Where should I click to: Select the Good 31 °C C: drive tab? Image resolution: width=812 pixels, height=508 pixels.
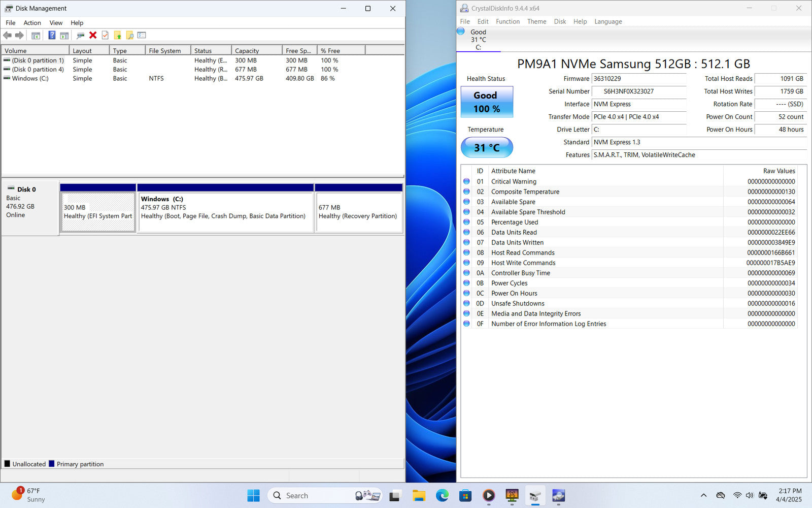[x=478, y=39]
